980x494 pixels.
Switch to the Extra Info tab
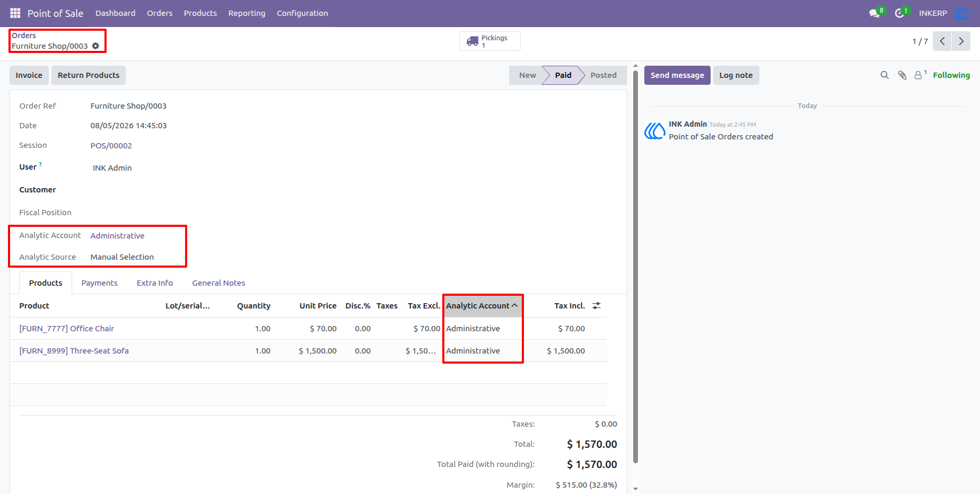155,283
